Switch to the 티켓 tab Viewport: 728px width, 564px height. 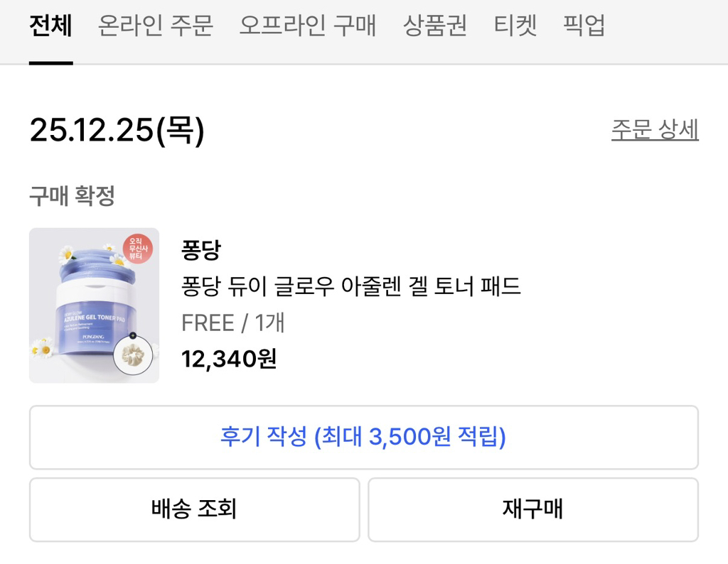pos(515,26)
